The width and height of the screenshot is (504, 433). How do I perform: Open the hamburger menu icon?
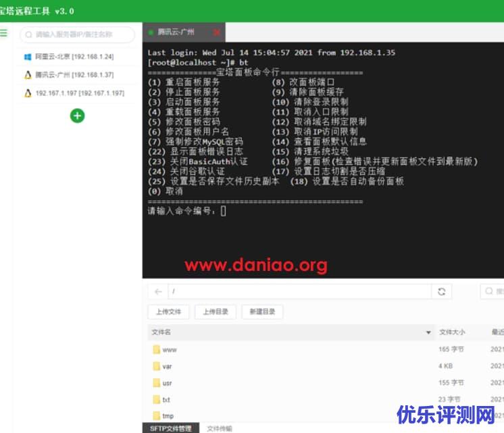tap(3, 33)
